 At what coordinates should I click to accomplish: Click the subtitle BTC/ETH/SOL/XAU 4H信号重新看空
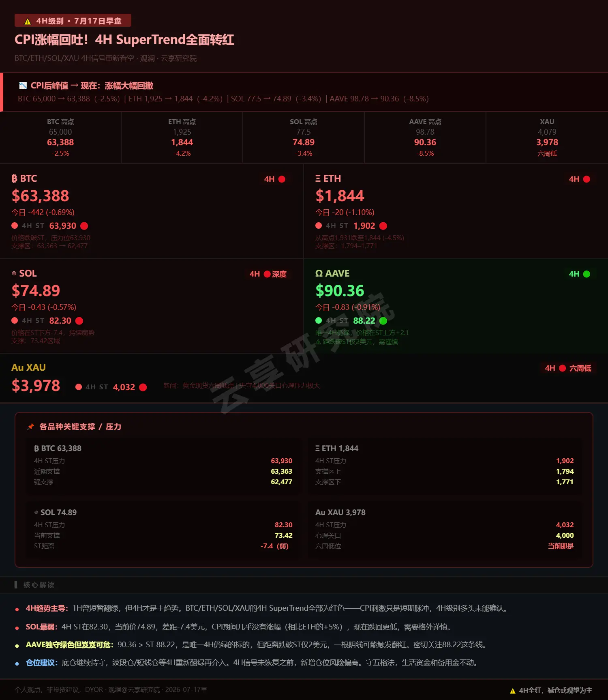point(75,58)
